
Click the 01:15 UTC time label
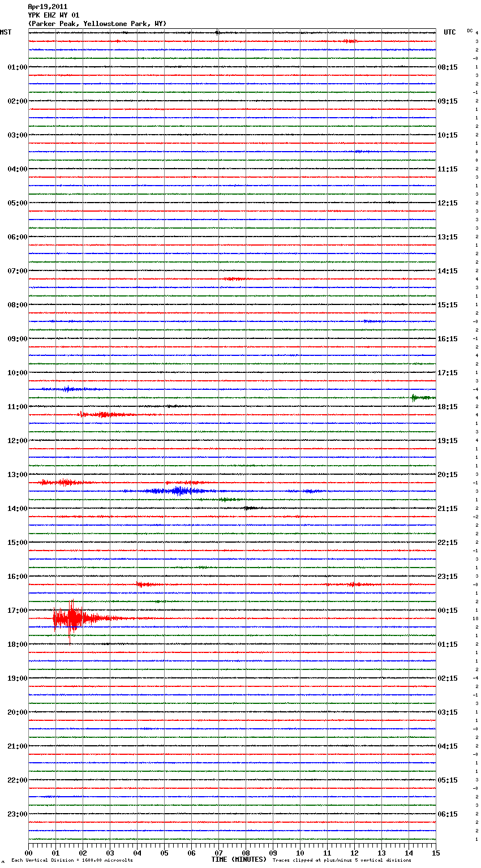click(x=448, y=644)
